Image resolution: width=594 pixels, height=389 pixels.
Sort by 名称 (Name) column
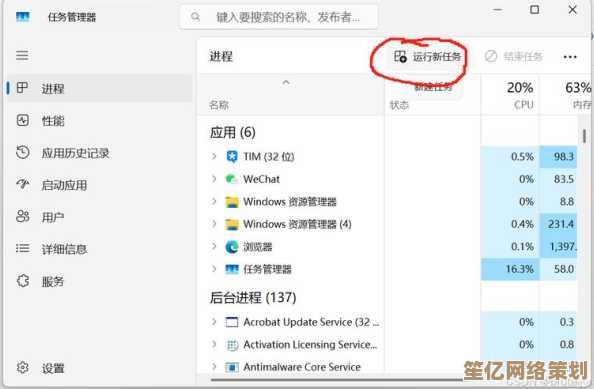tap(219, 105)
